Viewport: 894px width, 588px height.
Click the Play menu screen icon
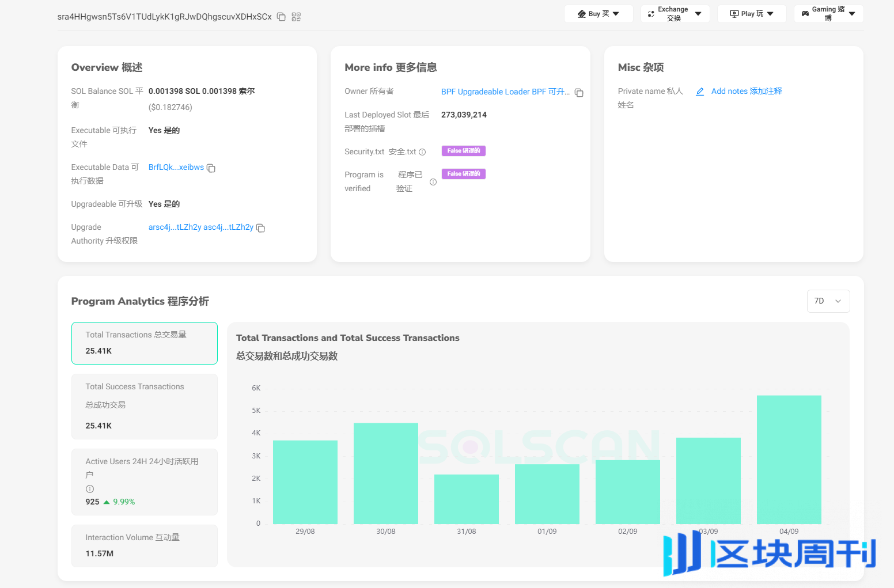734,14
